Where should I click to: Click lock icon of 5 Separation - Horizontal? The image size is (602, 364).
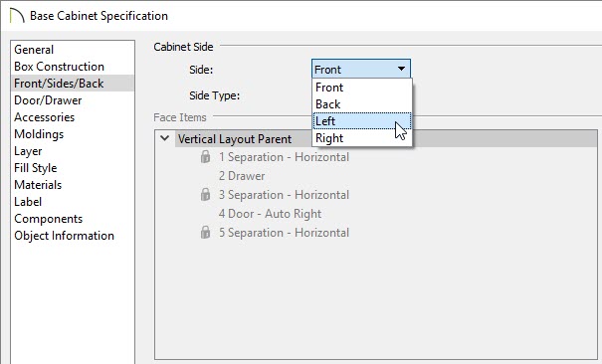[205, 232]
